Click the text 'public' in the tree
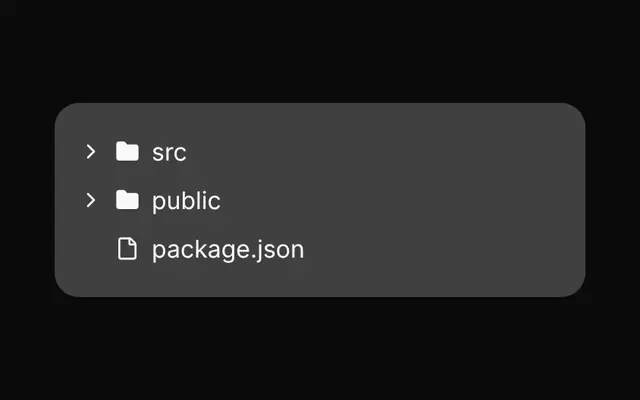 click(x=187, y=201)
